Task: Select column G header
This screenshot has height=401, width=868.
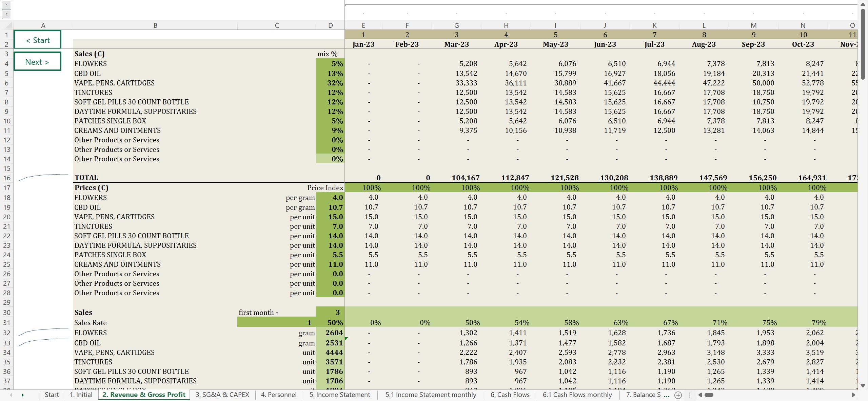Action: [456, 25]
